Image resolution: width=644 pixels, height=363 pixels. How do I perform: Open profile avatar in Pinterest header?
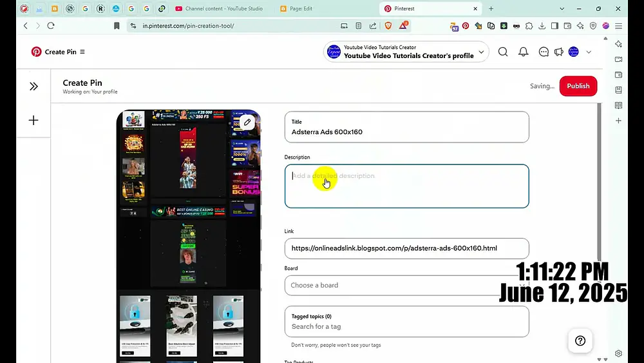tap(573, 52)
